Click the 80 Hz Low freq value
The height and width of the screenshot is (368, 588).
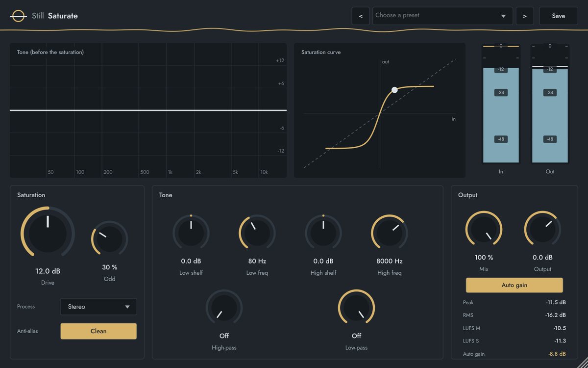point(257,261)
